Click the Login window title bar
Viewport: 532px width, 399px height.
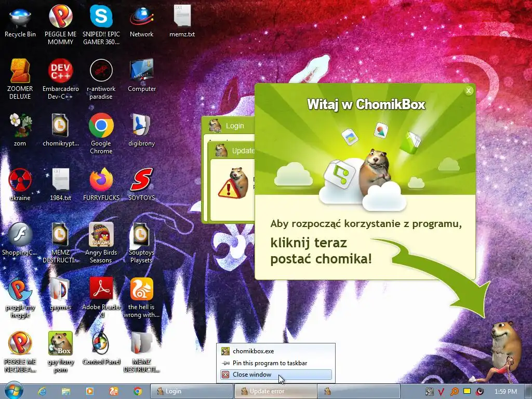[228, 125]
